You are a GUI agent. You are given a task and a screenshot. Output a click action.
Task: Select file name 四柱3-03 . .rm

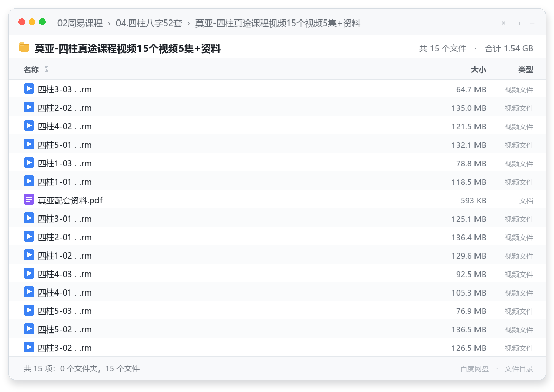pyautogui.click(x=65, y=89)
